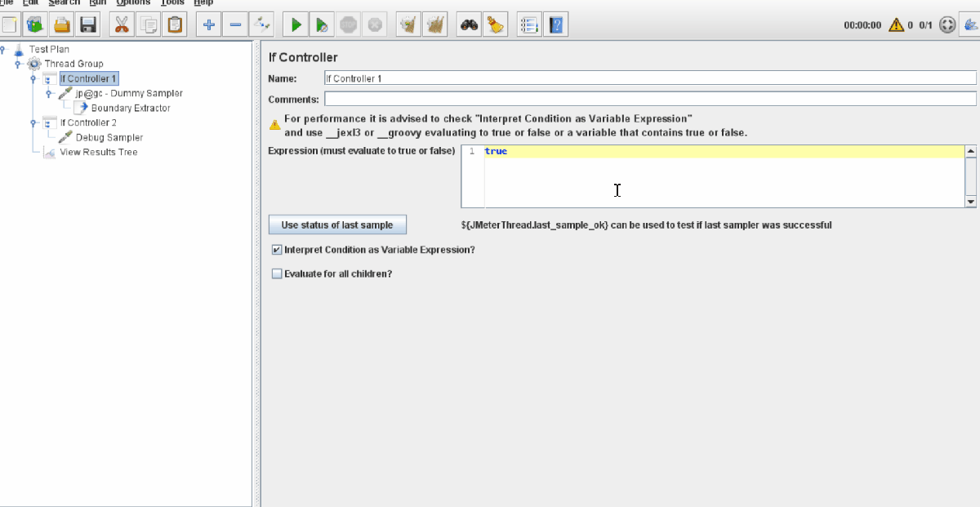The image size is (980, 507).
Task: Select View Results Tree node
Action: [99, 152]
